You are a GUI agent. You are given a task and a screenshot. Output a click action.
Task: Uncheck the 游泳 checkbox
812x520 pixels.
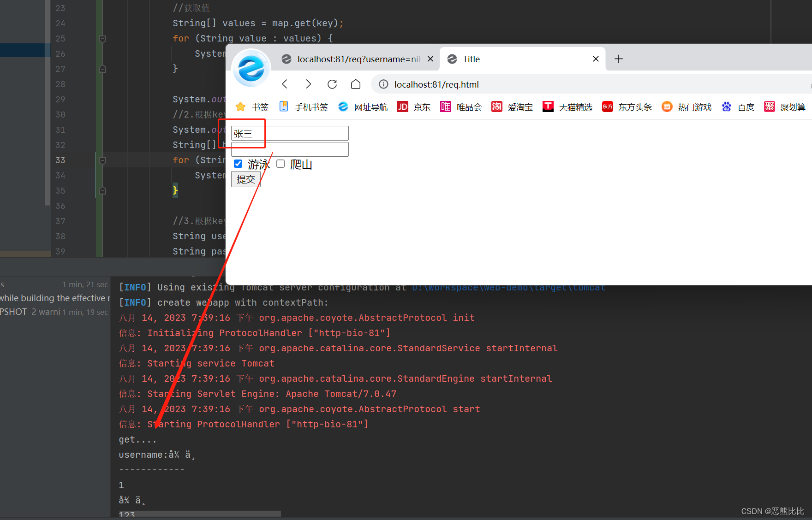point(238,164)
